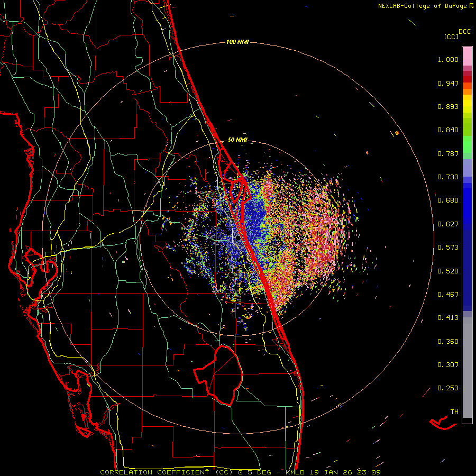Viewport: 476px width, 476px height.
Task: Select the 0.520 scale value
Action: click(448, 271)
